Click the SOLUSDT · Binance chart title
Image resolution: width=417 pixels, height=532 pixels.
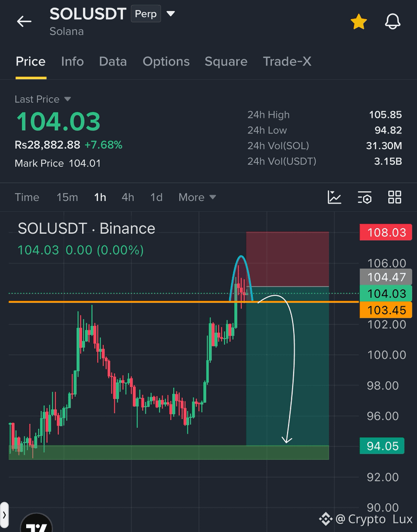click(87, 228)
